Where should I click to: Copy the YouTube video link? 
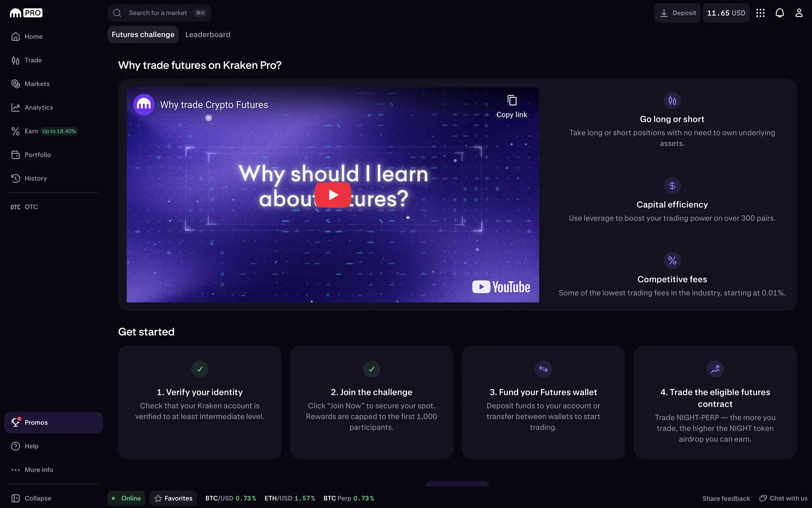tap(512, 106)
